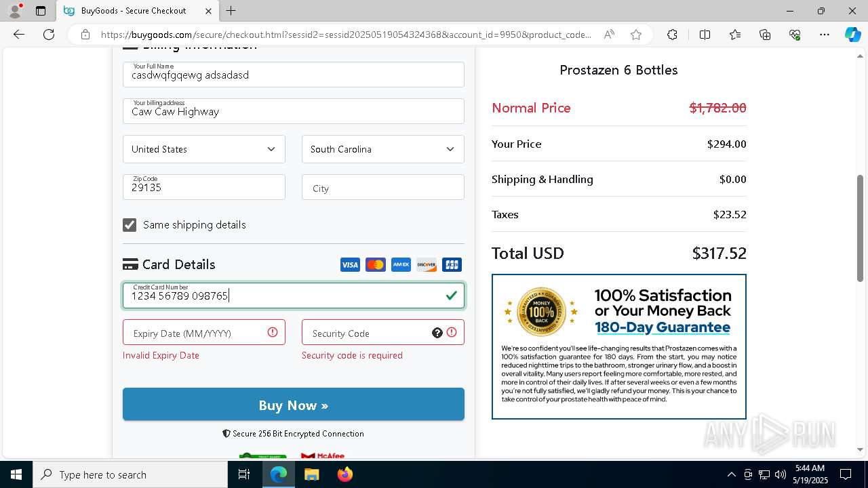This screenshot has height=488, width=868.
Task: Open the notification center icon
Action: [846, 474]
